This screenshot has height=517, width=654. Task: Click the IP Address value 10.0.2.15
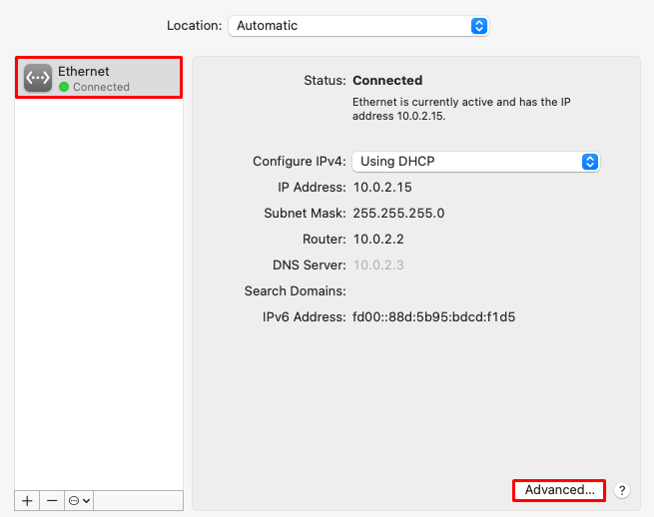pos(382,187)
